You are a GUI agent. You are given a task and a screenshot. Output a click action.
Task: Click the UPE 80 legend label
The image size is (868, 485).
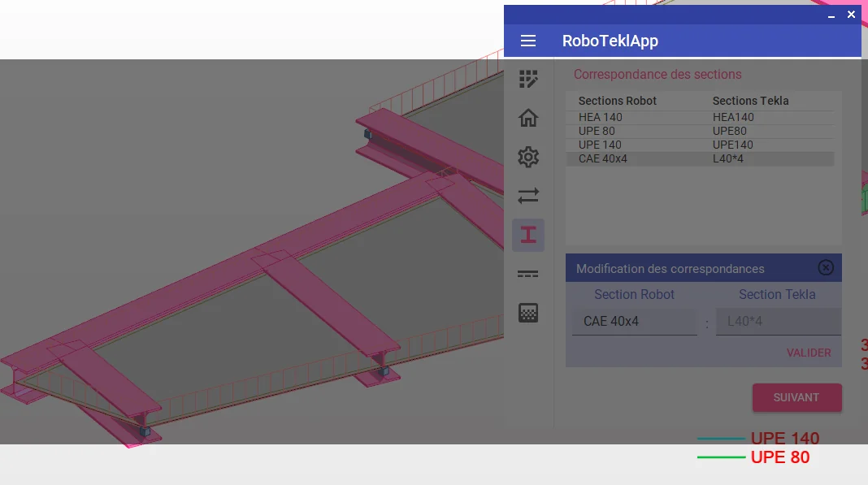point(780,457)
